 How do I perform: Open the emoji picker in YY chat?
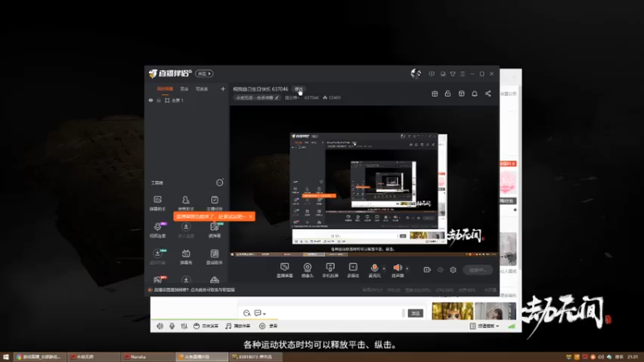click(x=246, y=313)
